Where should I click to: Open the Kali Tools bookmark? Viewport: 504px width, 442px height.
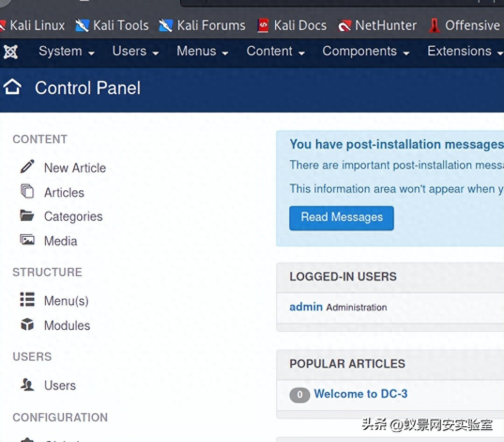click(x=112, y=26)
